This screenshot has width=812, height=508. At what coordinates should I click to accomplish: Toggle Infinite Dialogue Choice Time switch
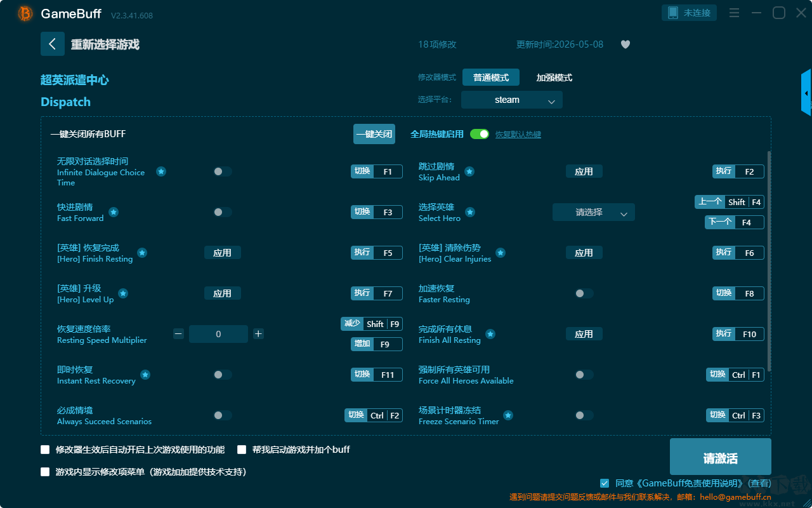click(x=223, y=171)
